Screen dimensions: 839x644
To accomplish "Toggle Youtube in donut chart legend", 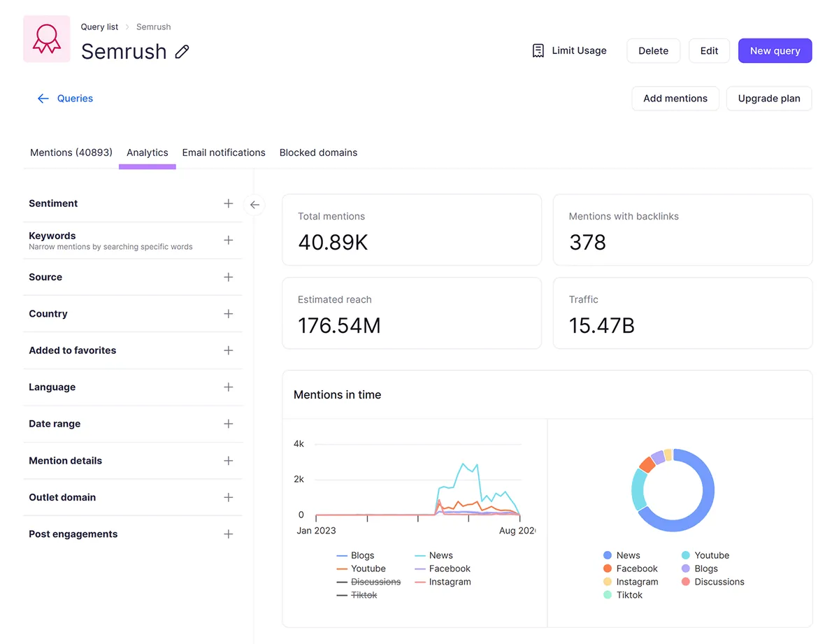I will tap(705, 556).
